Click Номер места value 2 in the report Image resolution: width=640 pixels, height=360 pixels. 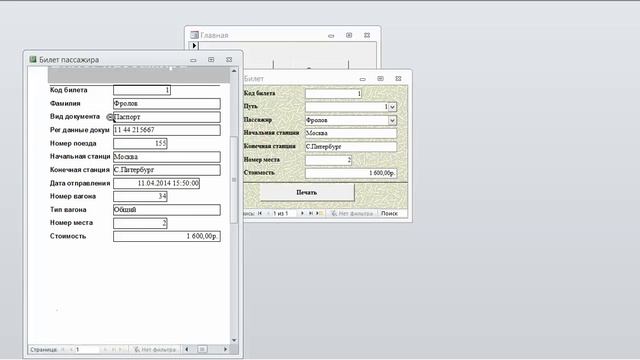pyautogui.click(x=140, y=223)
